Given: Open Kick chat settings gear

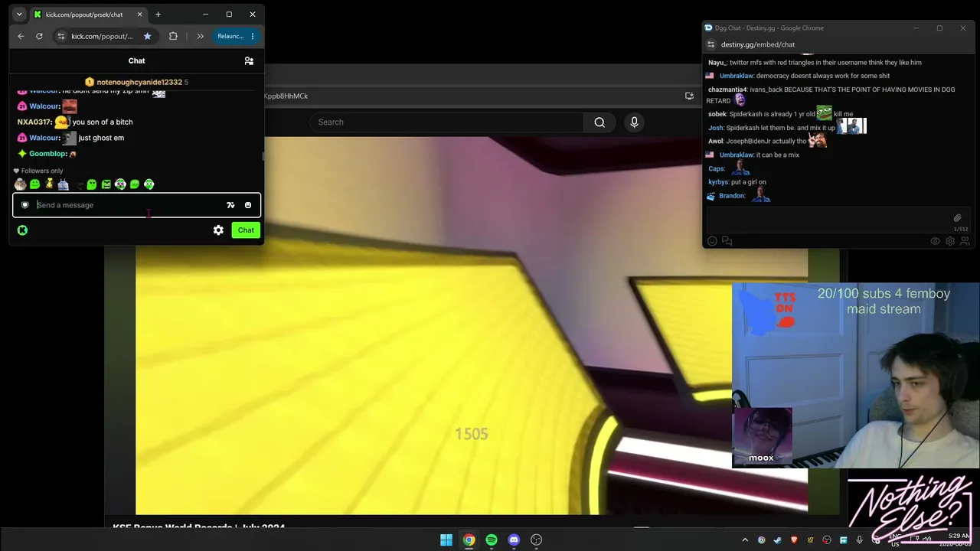Looking at the screenshot, I should tap(218, 230).
